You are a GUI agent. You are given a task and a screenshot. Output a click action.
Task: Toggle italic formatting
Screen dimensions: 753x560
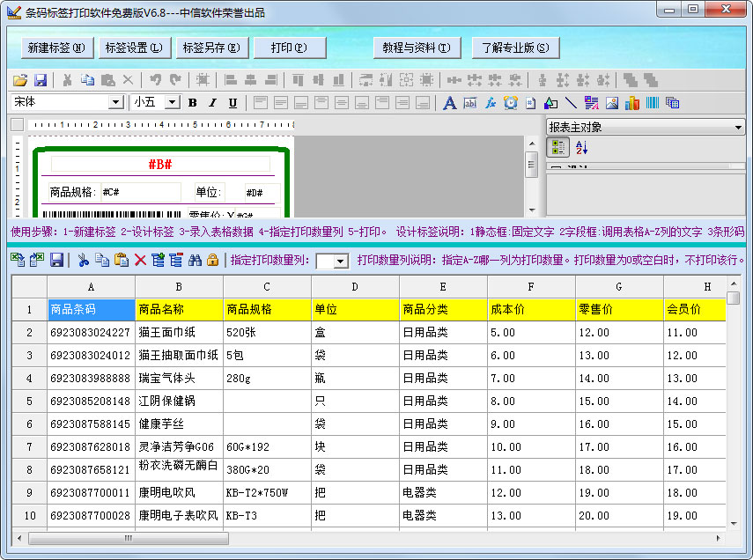pos(212,102)
